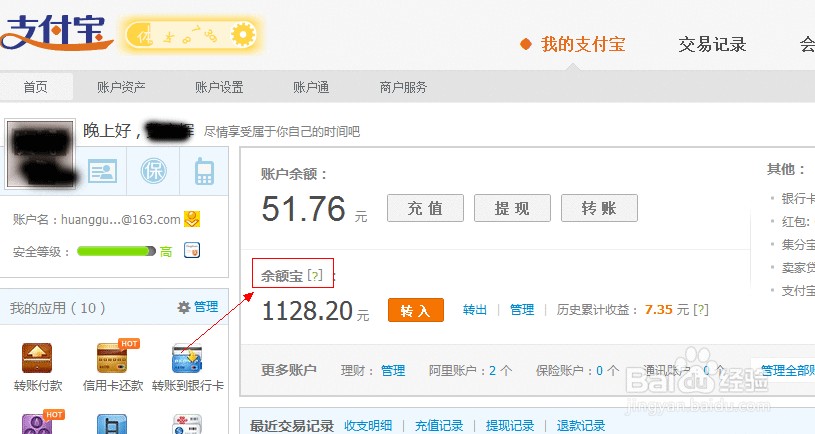
Task: Open the 转账到银行卡 app icon
Action: pos(187,358)
